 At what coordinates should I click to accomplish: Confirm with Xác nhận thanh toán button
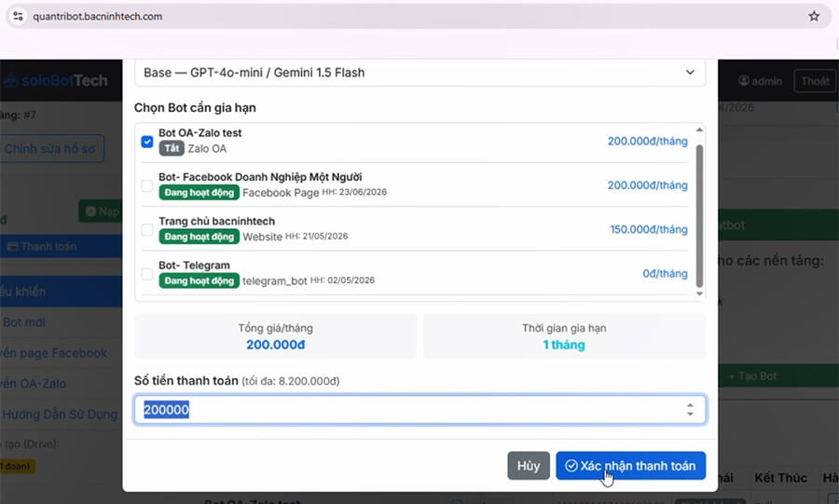pos(630,466)
